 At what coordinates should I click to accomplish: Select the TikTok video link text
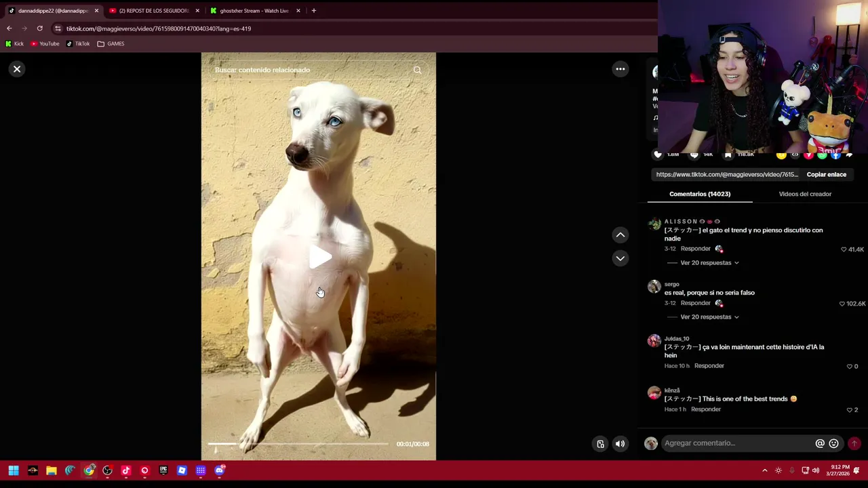coord(727,174)
